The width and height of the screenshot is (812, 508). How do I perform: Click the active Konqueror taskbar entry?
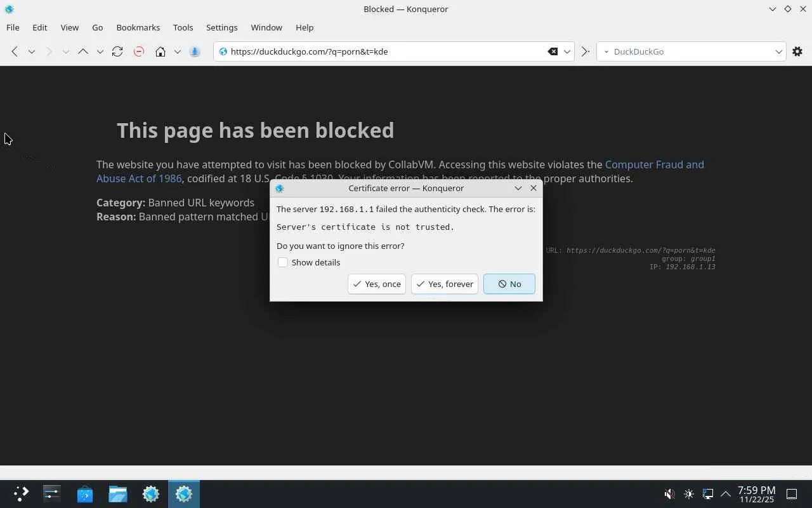[184, 493]
